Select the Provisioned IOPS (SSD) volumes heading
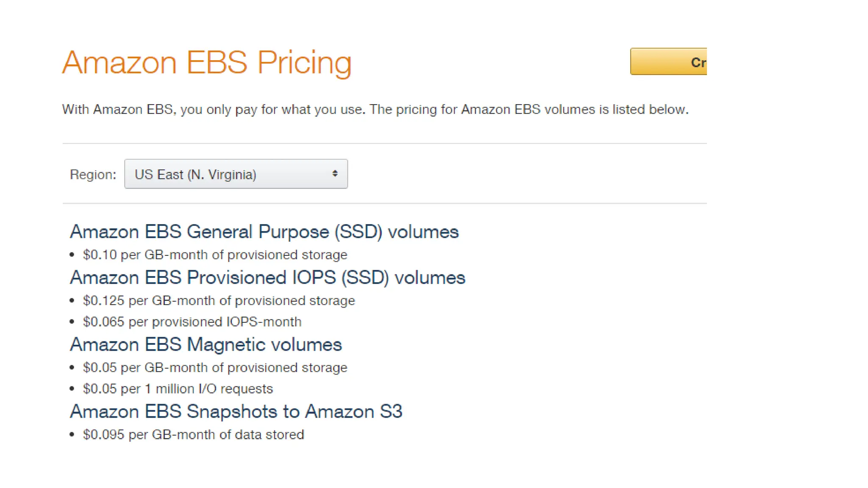The width and height of the screenshot is (868, 488). point(267,278)
